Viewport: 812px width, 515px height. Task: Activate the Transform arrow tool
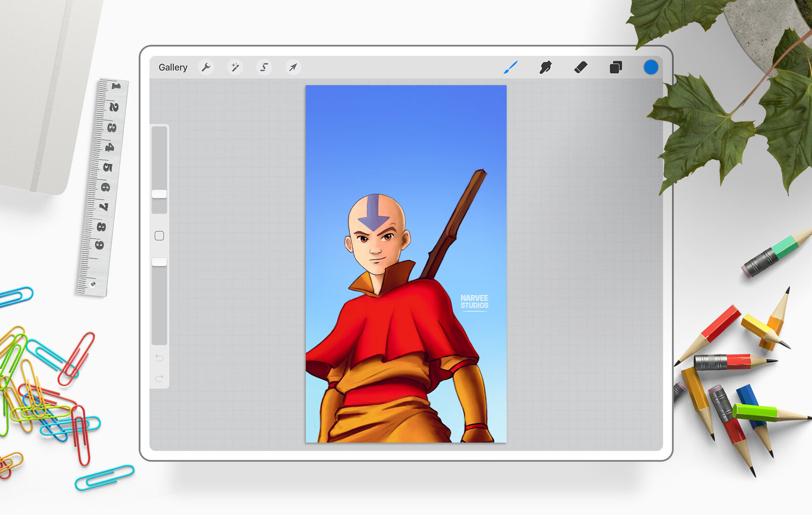293,67
